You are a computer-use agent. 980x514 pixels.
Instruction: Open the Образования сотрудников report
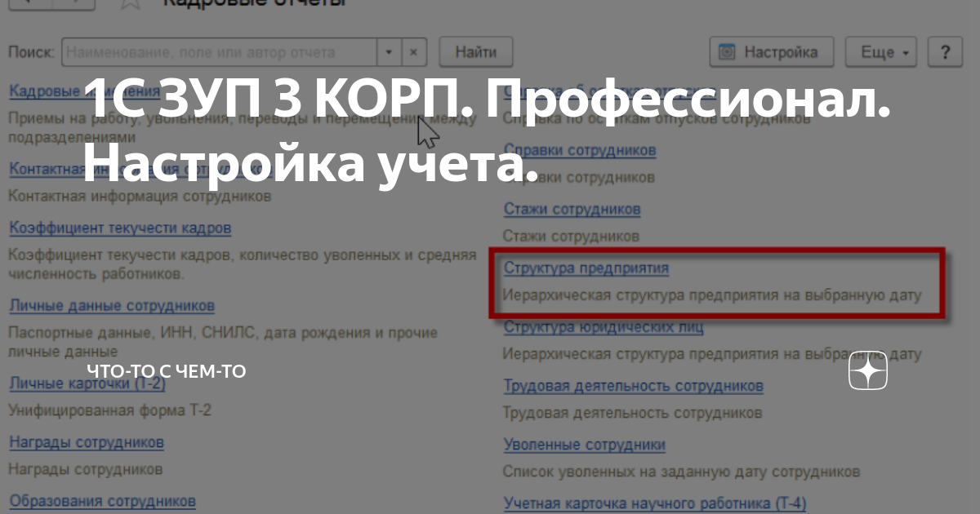coord(102,500)
